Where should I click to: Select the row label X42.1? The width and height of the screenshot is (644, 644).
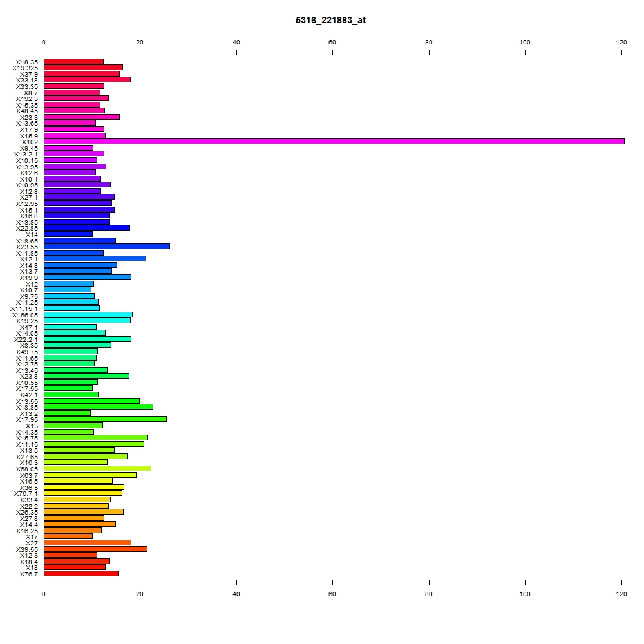tap(29, 395)
